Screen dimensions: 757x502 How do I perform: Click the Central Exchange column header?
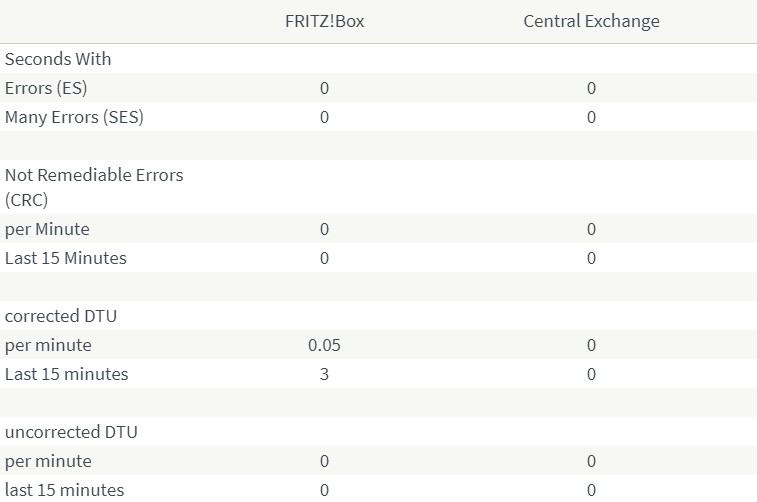(591, 21)
